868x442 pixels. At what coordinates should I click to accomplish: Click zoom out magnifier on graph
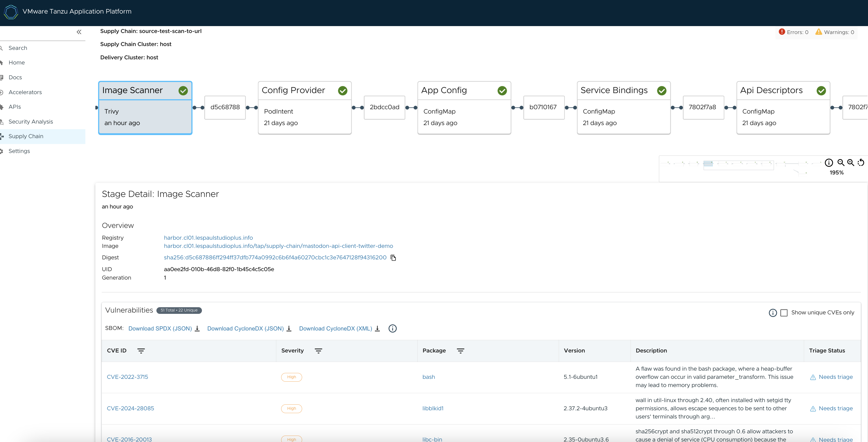pos(841,163)
